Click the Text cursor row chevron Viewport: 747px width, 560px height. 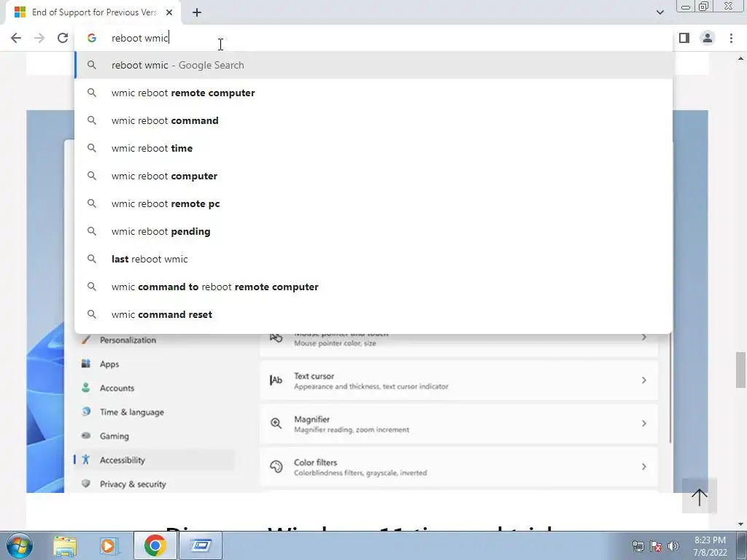[x=643, y=380]
